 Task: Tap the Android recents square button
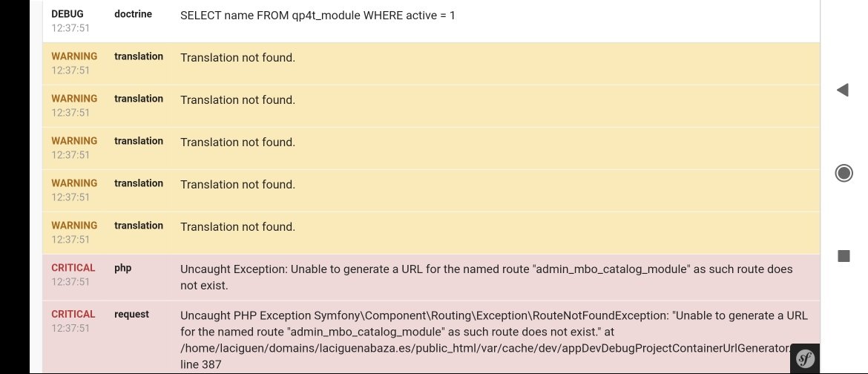843,256
